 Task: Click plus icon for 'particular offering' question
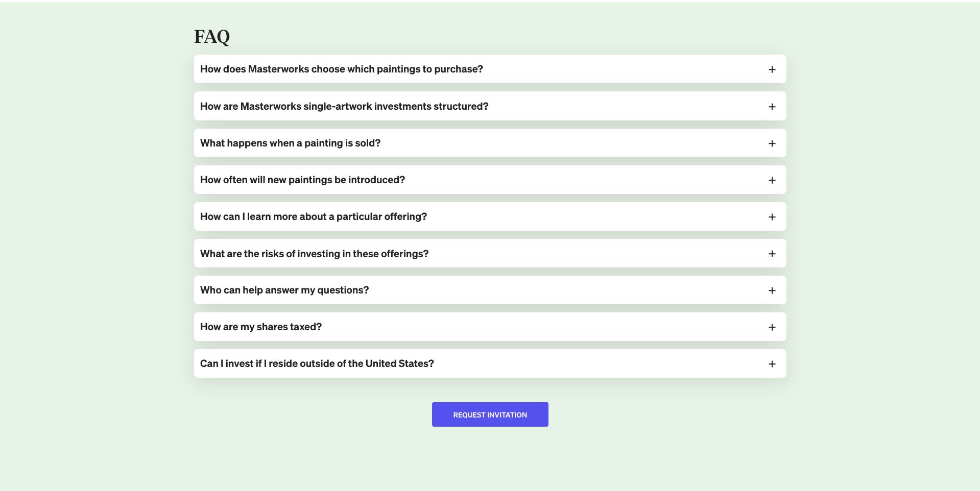pos(772,217)
